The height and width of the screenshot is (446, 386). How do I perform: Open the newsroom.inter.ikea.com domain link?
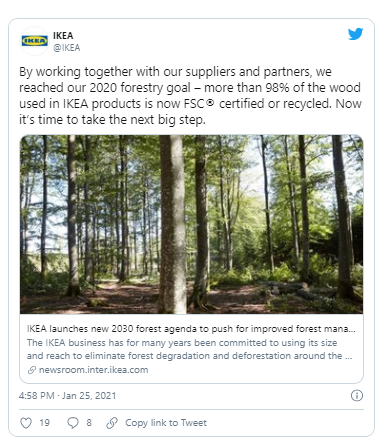pyautogui.click(x=93, y=370)
